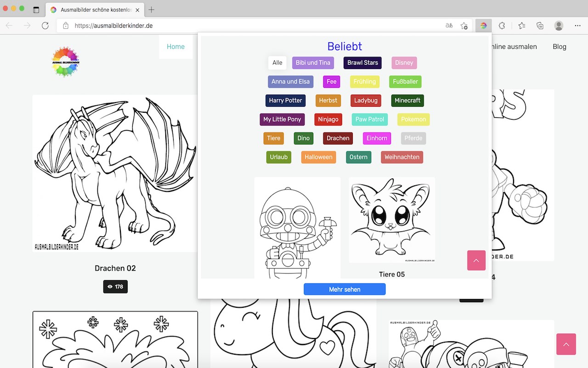Click the Ausmalbilder extension icon
Viewport: 588px width, 368px height.
point(483,26)
